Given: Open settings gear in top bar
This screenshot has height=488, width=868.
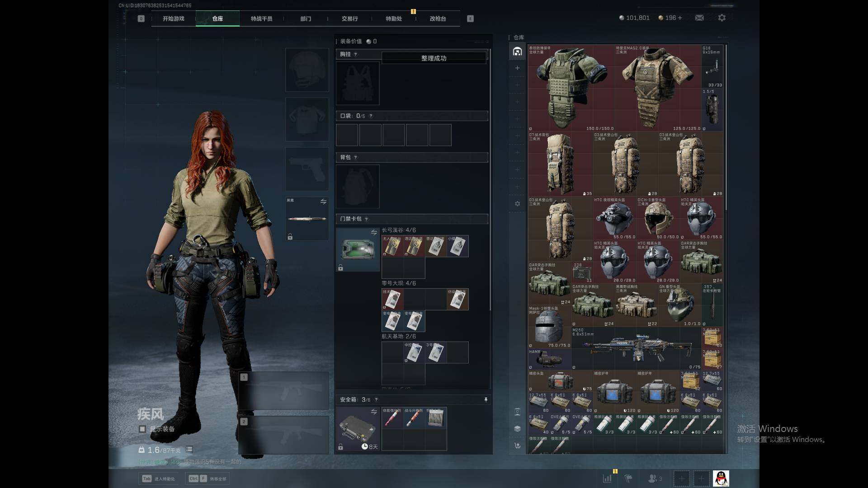Looking at the screenshot, I should point(722,18).
